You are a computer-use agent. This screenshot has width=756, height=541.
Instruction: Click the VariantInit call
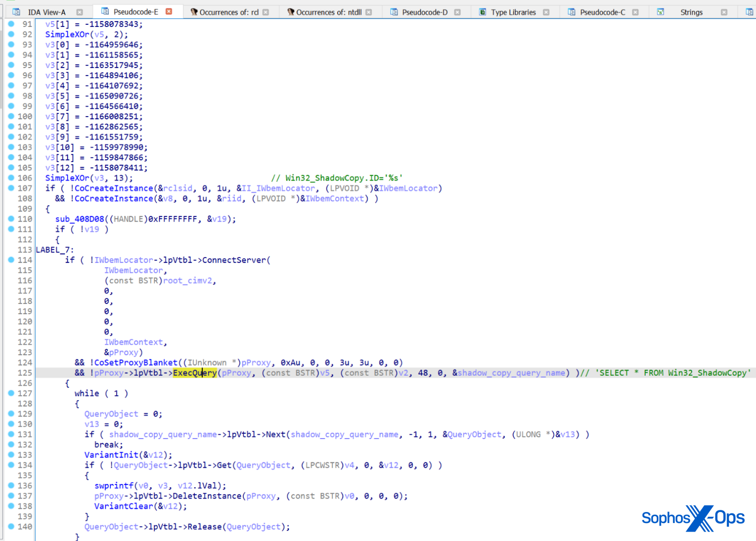pos(111,455)
